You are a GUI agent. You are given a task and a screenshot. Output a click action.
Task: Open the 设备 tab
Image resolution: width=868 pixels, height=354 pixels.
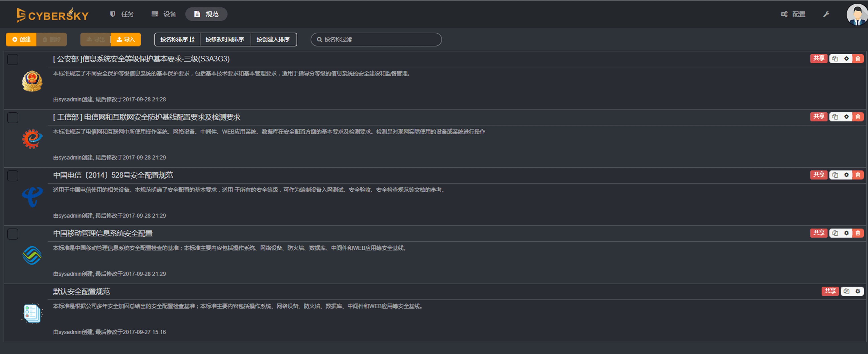tap(164, 14)
